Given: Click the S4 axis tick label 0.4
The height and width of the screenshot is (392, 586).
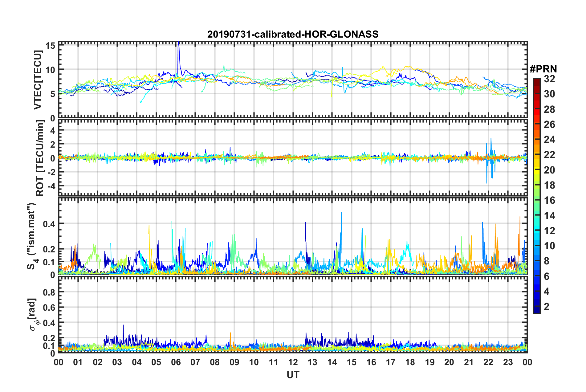Looking at the screenshot, I should (49, 224).
